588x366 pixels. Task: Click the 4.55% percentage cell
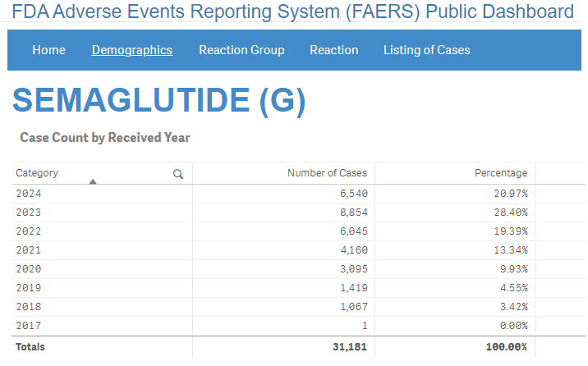pyautogui.click(x=514, y=288)
